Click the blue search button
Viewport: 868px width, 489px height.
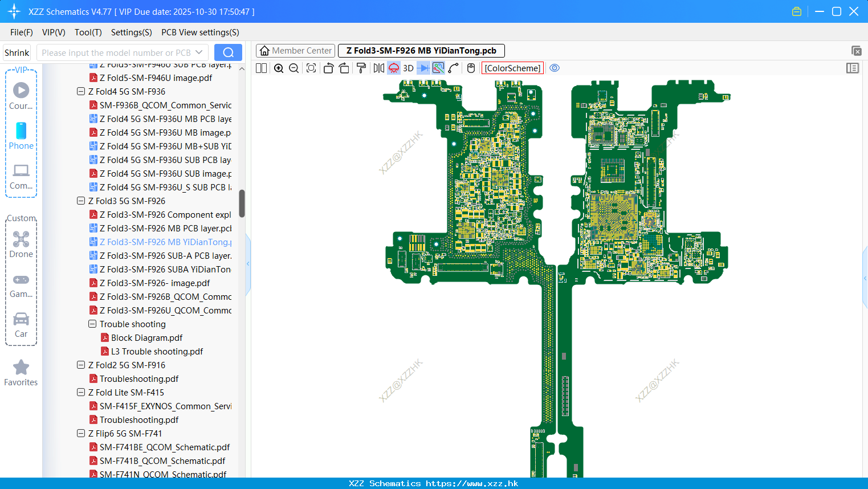pos(228,52)
